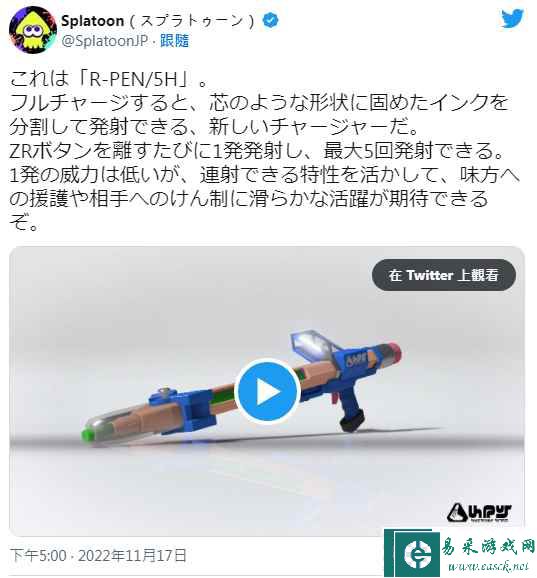Click the weapon brand logo in the video corner

click(479, 512)
